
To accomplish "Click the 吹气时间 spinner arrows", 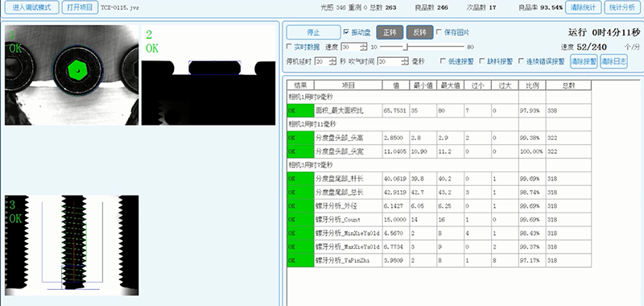I will (405, 61).
